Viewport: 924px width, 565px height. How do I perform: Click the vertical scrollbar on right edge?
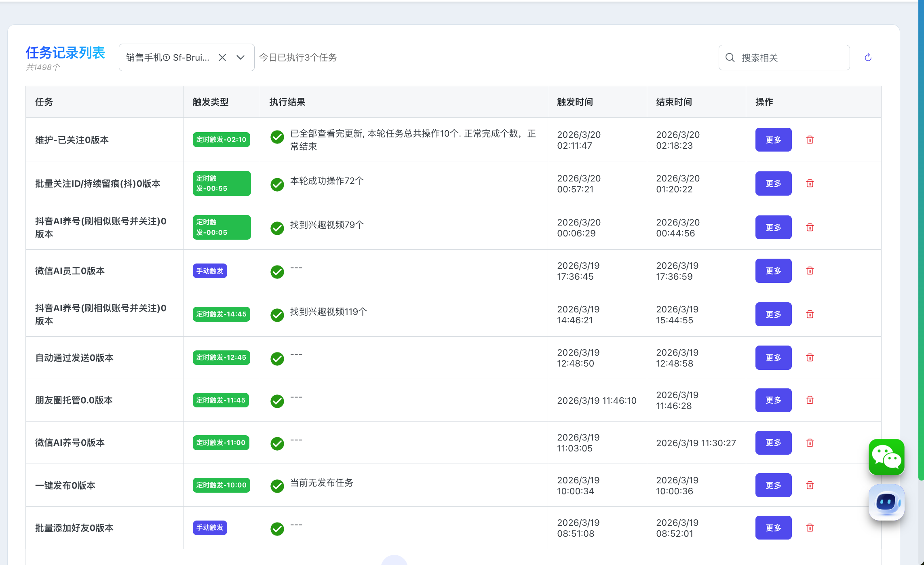tap(921, 242)
